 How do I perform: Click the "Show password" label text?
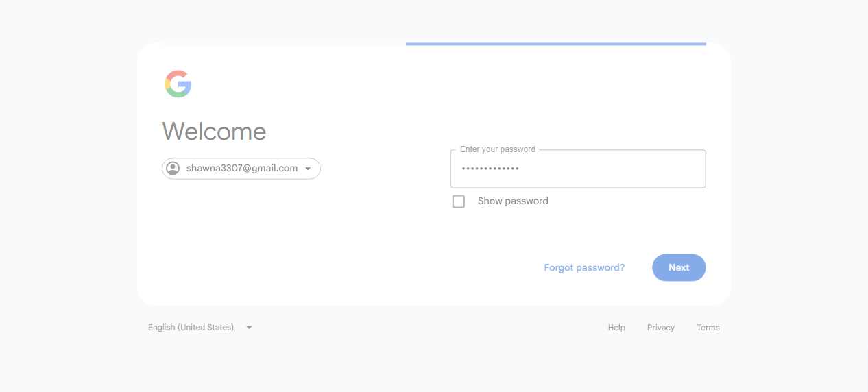(x=513, y=201)
